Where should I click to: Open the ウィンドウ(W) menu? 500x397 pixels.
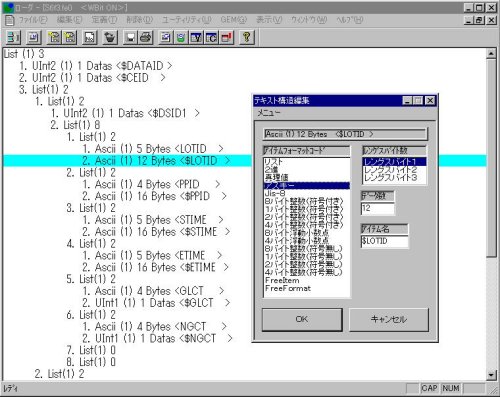(309, 20)
